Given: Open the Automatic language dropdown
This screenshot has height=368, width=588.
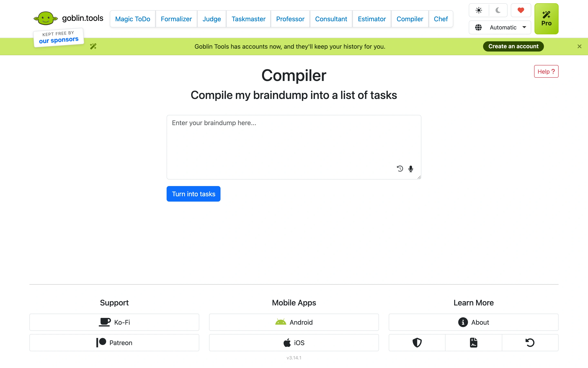Looking at the screenshot, I should (x=500, y=27).
